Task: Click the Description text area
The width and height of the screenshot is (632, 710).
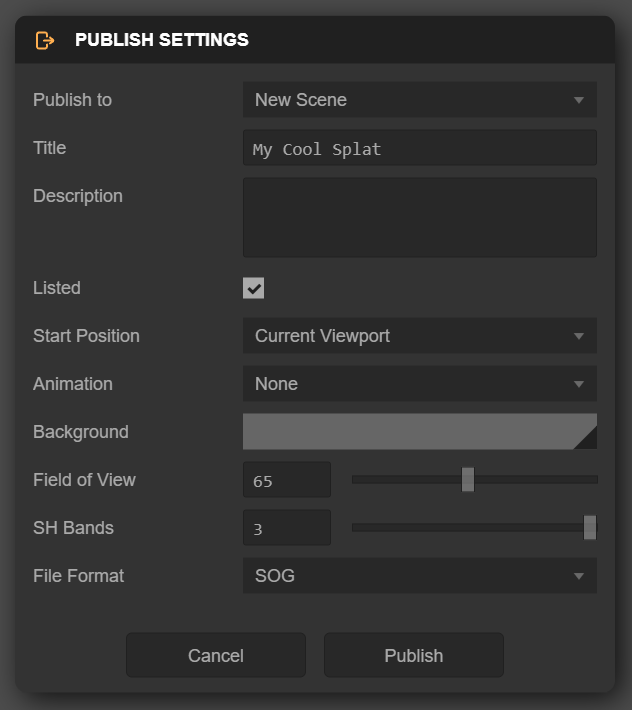Action: [419, 218]
